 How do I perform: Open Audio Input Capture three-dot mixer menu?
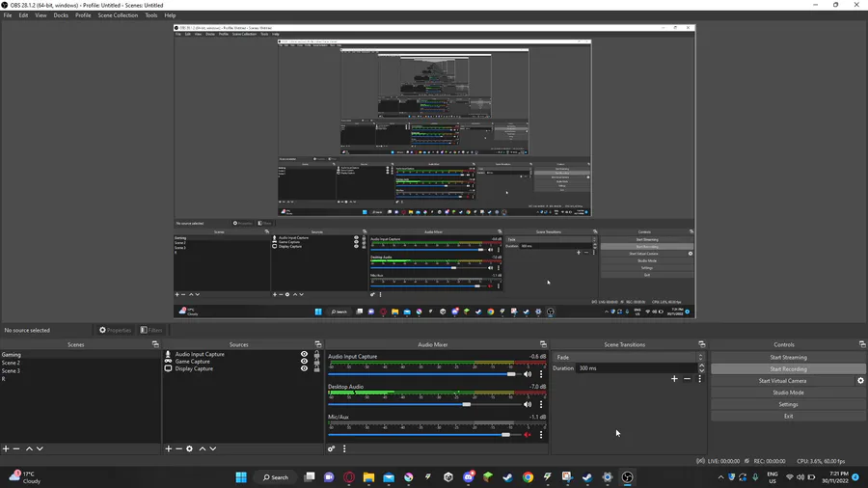pyautogui.click(x=541, y=374)
